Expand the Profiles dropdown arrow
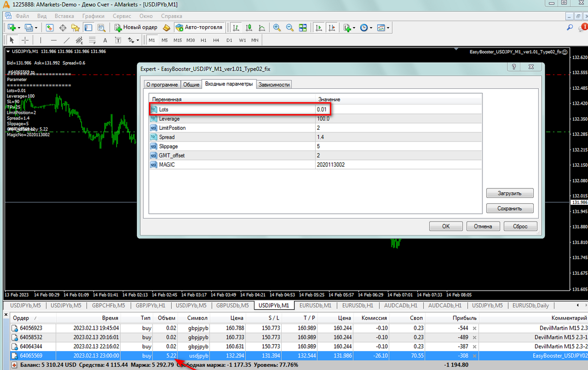Viewport: 588px width, 370px height. tap(36, 28)
